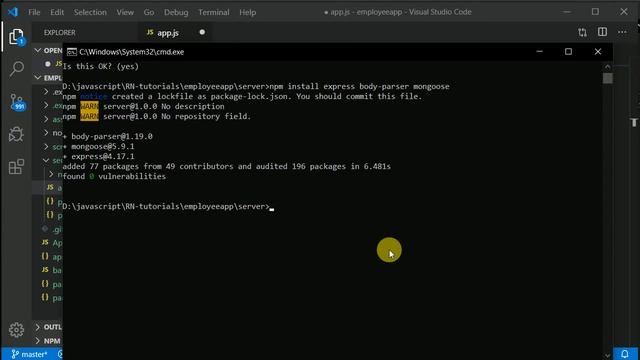
Task: Open the File menu
Action: [x=34, y=12]
